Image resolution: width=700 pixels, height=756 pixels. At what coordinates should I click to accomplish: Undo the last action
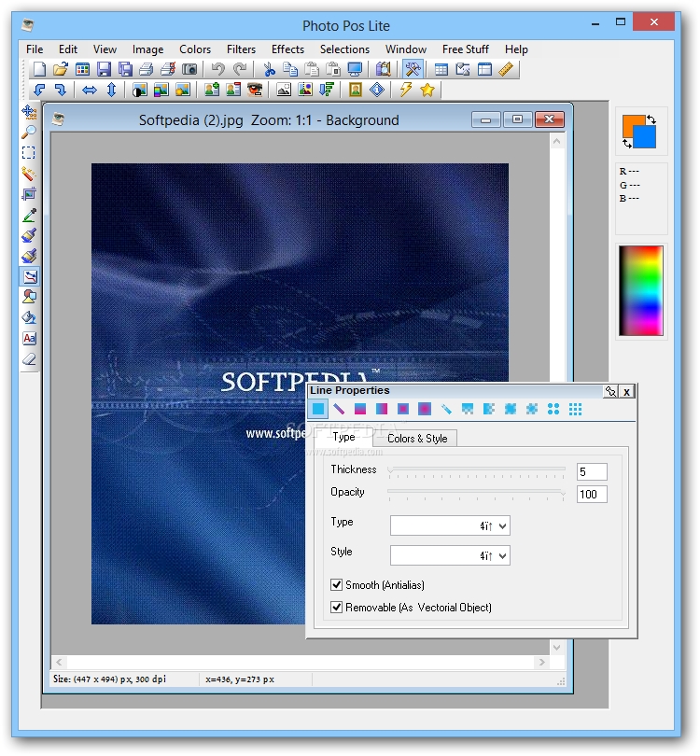(217, 69)
